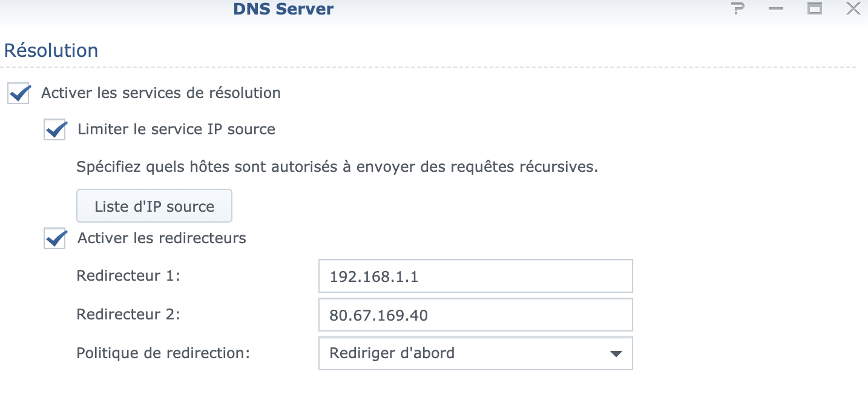Click the "Activer les redirecteurs" label text
Image resolution: width=868 pixels, height=415 pixels.
pyautogui.click(x=162, y=238)
